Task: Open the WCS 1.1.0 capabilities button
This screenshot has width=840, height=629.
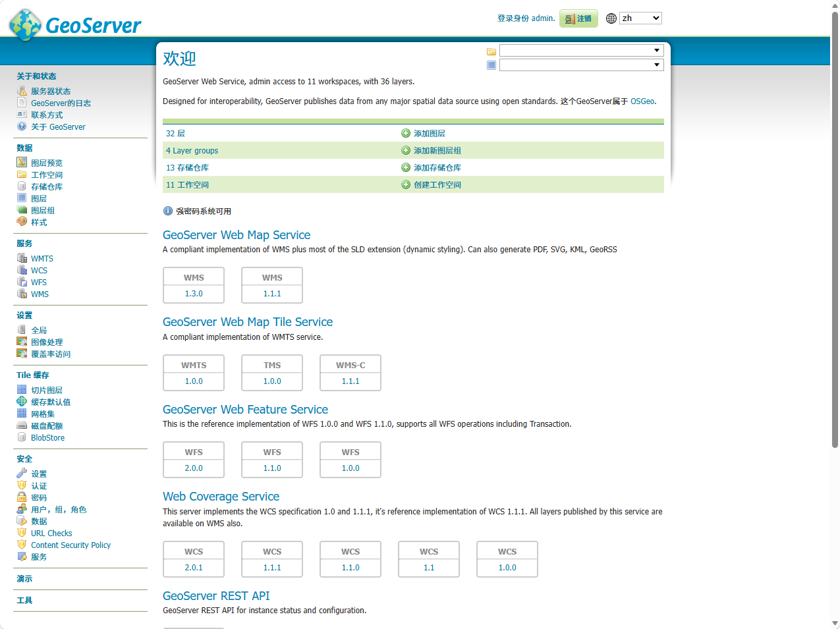Action: pos(350,559)
